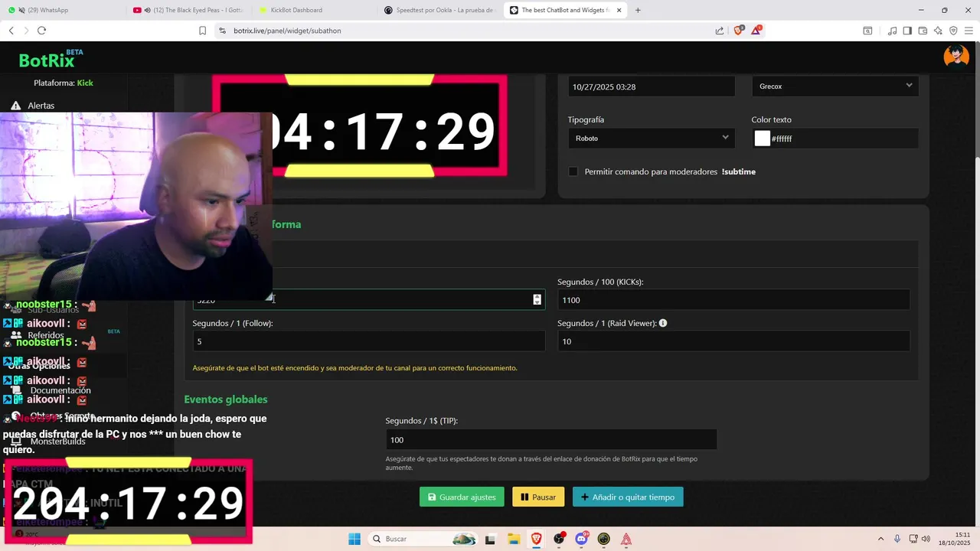The image size is (980, 551).
Task: Toggle the browser sidebar panel icon
Action: coord(907,31)
